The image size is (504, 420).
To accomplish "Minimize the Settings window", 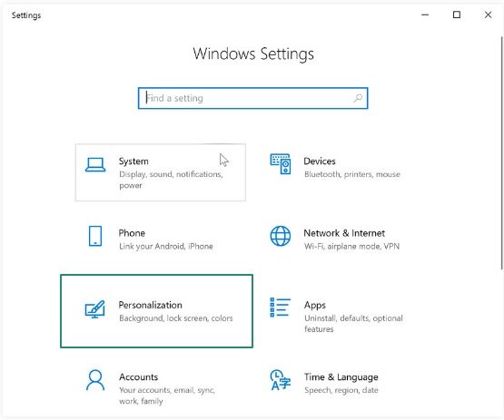I will pyautogui.click(x=425, y=15).
